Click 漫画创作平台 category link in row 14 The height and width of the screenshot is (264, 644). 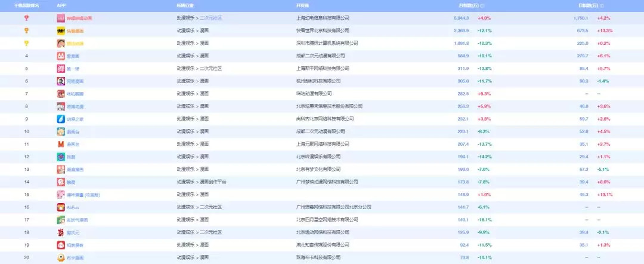[213, 182]
